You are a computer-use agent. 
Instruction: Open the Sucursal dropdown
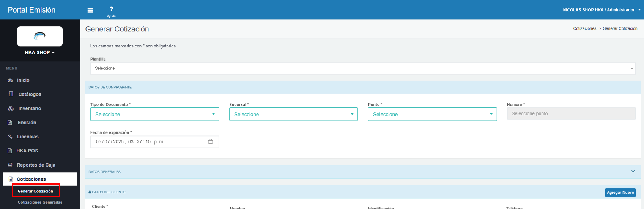(x=293, y=114)
